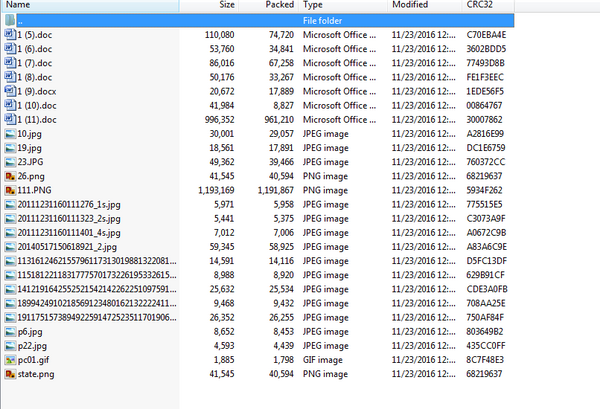Click the image icon of p22.jpg
Screen dimensions: 600x409
click(10, 346)
